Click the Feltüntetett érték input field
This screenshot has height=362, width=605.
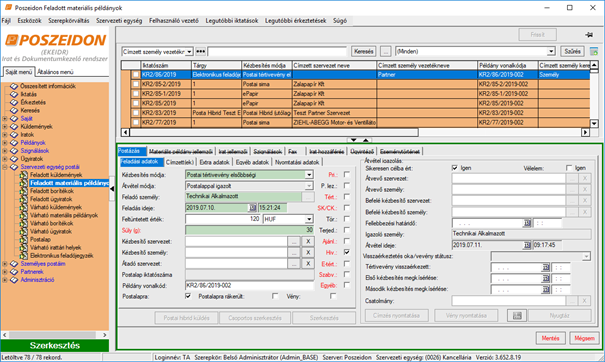(x=223, y=219)
